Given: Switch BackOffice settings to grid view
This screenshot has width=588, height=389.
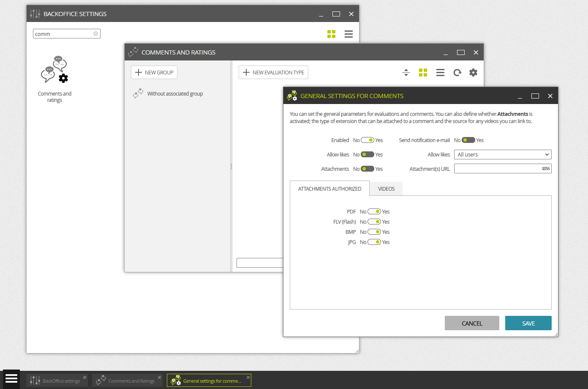Looking at the screenshot, I should tap(332, 34).
